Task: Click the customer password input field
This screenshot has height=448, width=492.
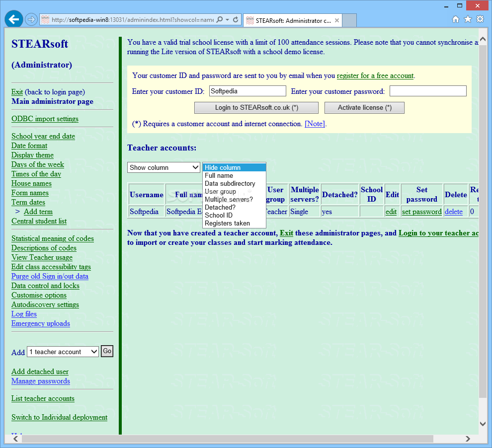Action: click(428, 91)
